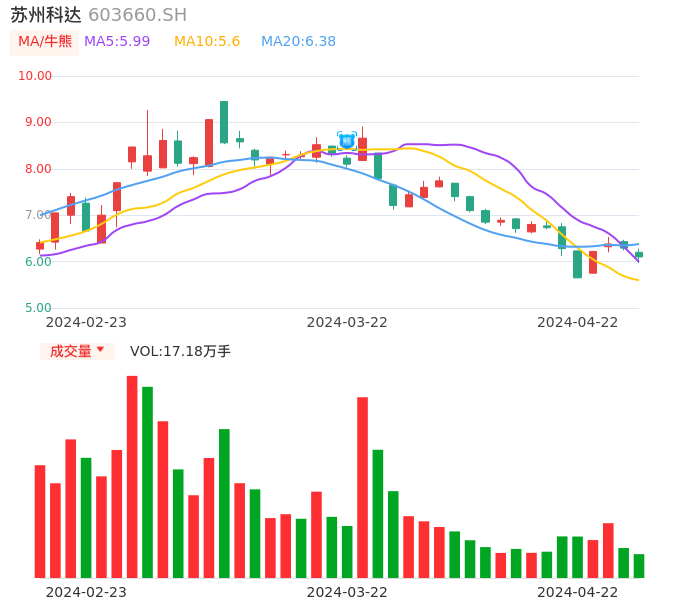Click 2024-03-22 date under volume chart

(347, 592)
